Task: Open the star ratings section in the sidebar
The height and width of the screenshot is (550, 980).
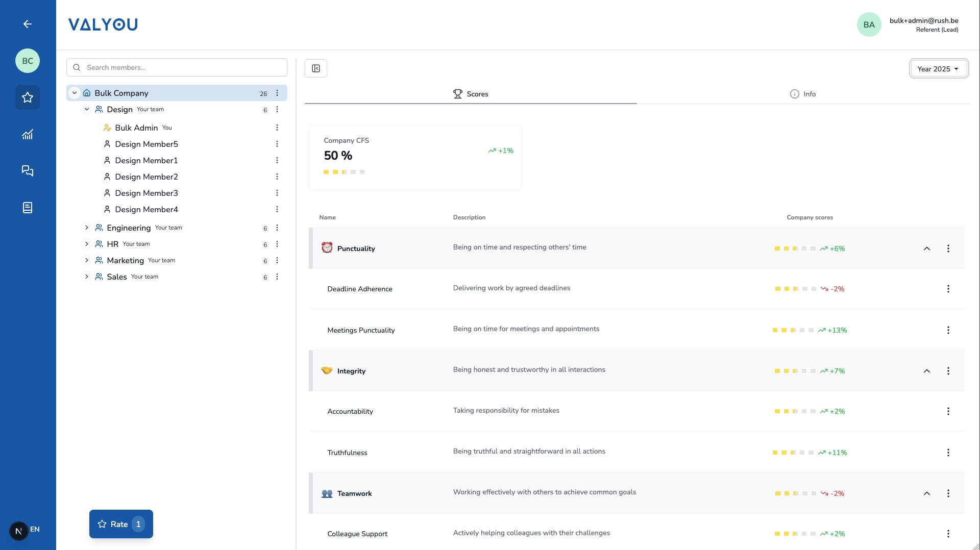Action: tap(28, 97)
